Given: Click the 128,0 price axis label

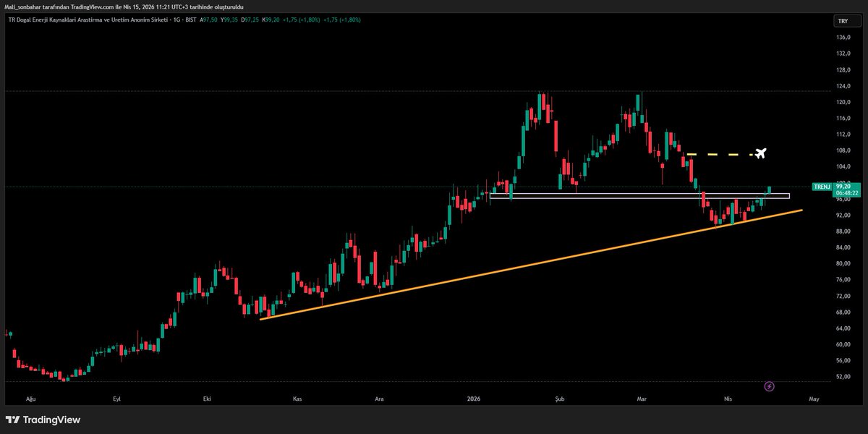Looking at the screenshot, I should pos(843,69).
